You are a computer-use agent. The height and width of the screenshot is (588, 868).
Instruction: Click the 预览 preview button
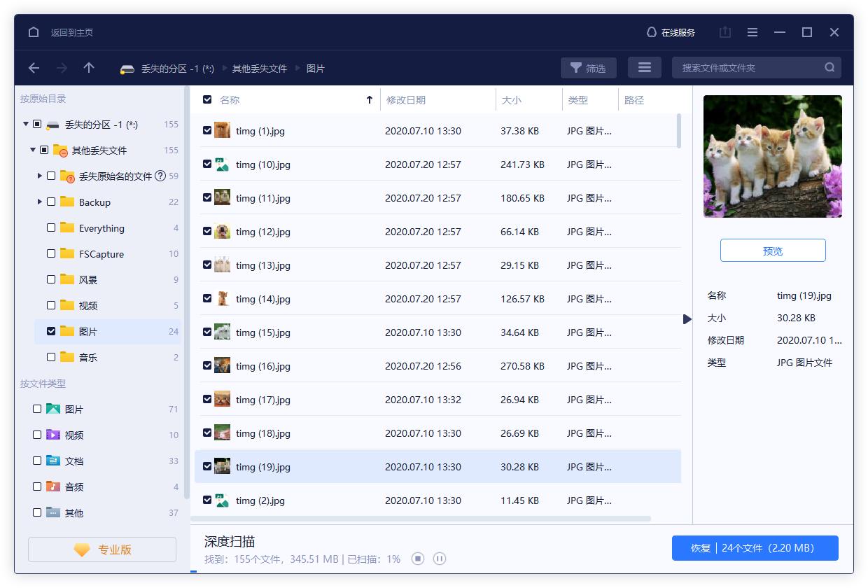coord(772,250)
